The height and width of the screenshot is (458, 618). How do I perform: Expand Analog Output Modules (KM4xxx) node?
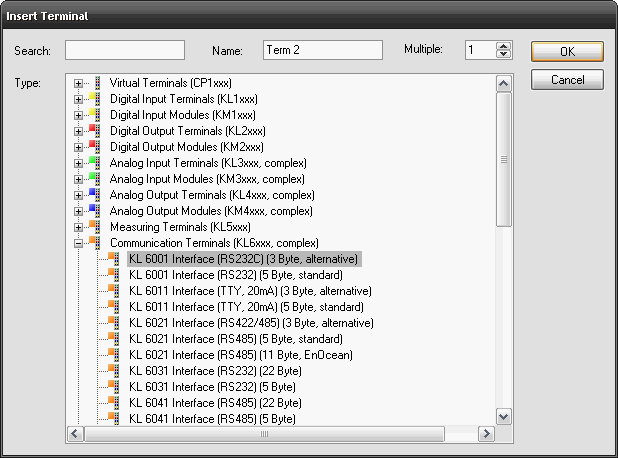coord(78,211)
